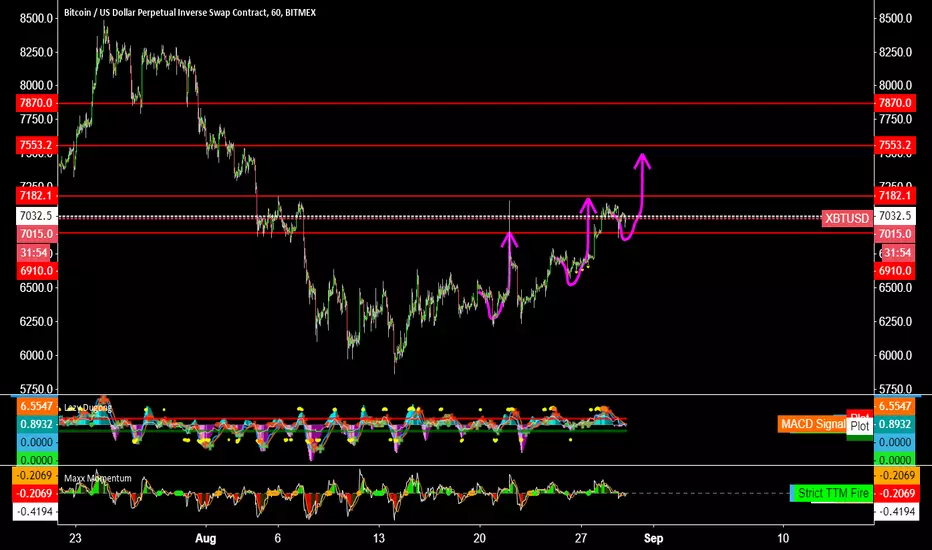The height and width of the screenshot is (550, 932).
Task: Click the Bitcoin / US Dollar Perpetual chart title
Action: 190,12
